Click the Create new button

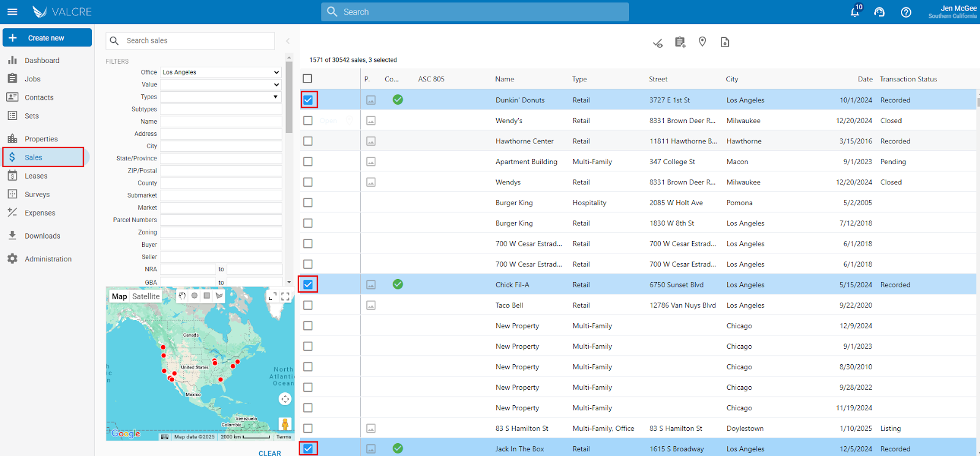[x=47, y=37]
